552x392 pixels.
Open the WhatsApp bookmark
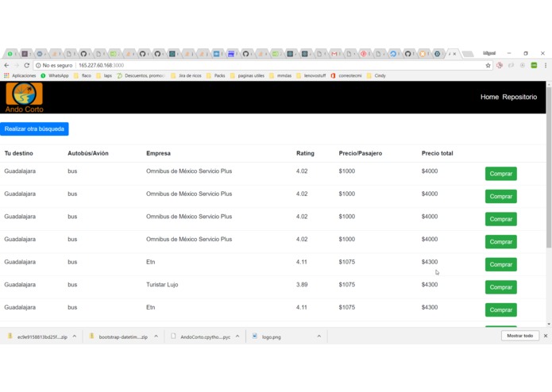55,75
